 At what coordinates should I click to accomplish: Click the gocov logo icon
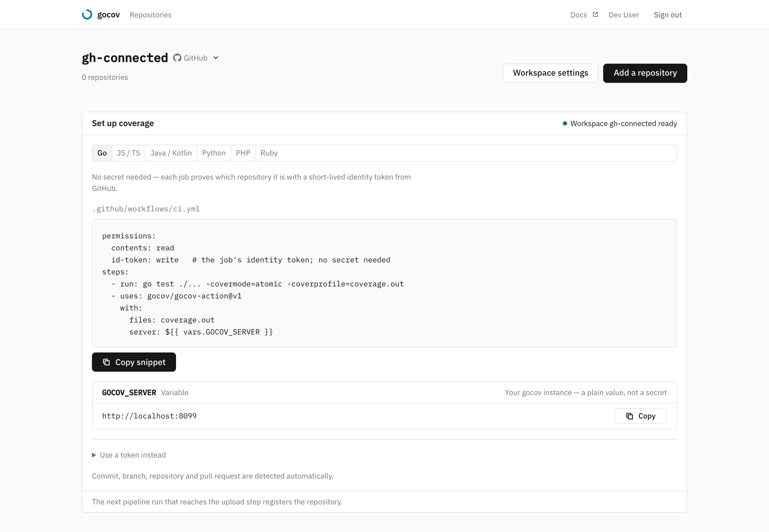87,15
